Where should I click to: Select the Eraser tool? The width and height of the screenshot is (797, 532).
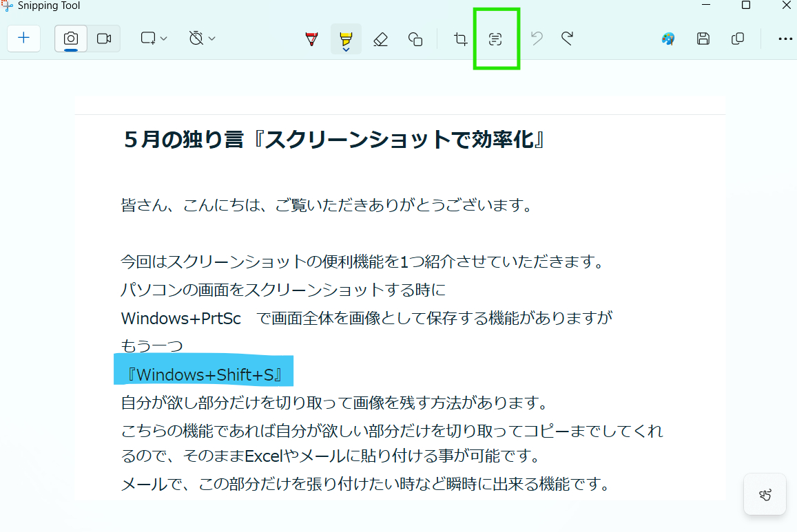380,39
